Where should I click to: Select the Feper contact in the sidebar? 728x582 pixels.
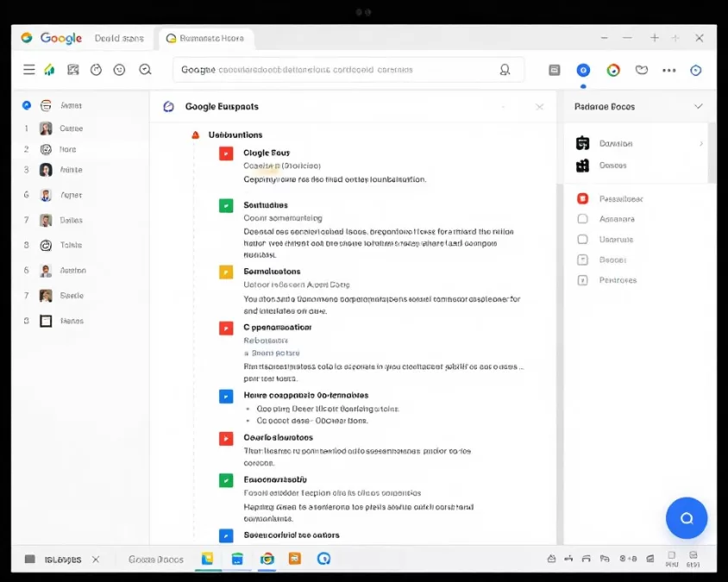pyautogui.click(x=71, y=196)
